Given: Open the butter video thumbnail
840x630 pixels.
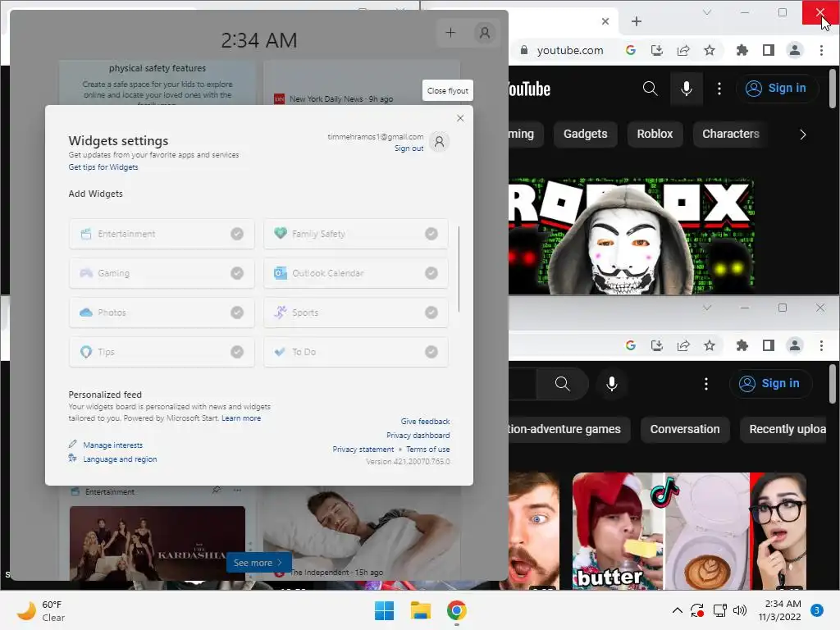Looking at the screenshot, I should click(x=689, y=531).
